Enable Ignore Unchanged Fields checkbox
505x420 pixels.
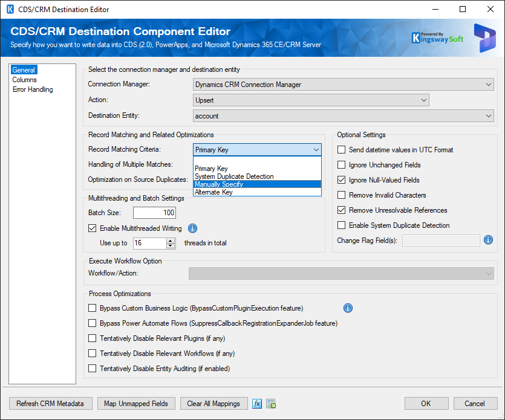click(341, 165)
